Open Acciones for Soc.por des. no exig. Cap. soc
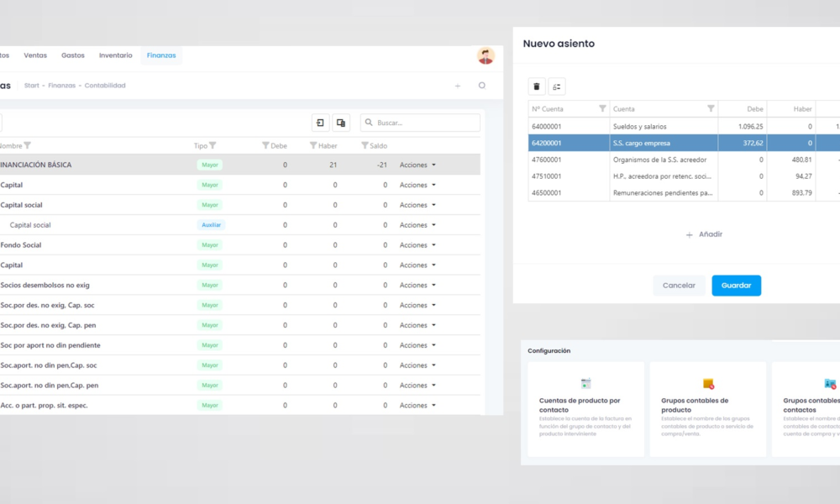The height and width of the screenshot is (504, 840). click(417, 305)
